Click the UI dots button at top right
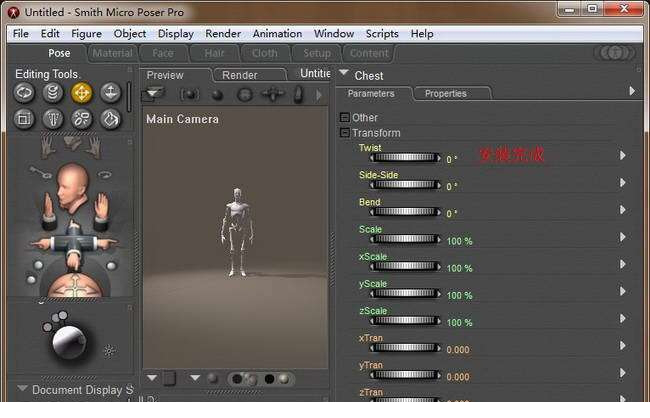 (x=616, y=53)
